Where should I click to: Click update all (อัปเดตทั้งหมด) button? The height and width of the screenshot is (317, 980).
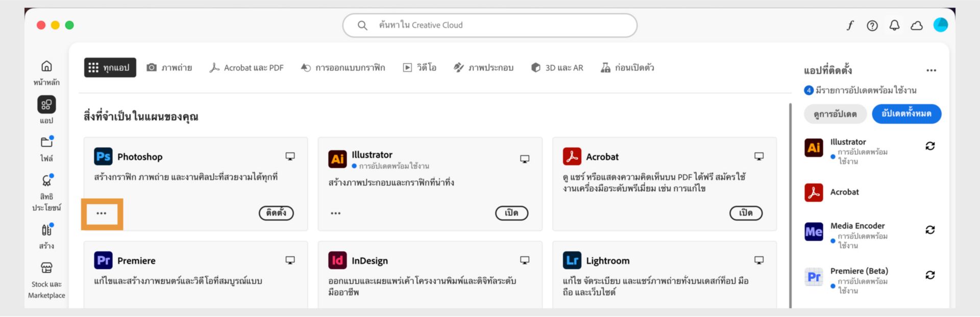[906, 114]
